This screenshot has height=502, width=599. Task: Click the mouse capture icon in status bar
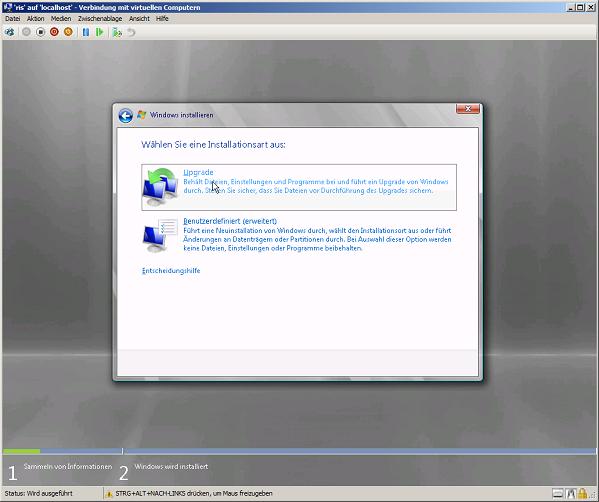[570, 494]
